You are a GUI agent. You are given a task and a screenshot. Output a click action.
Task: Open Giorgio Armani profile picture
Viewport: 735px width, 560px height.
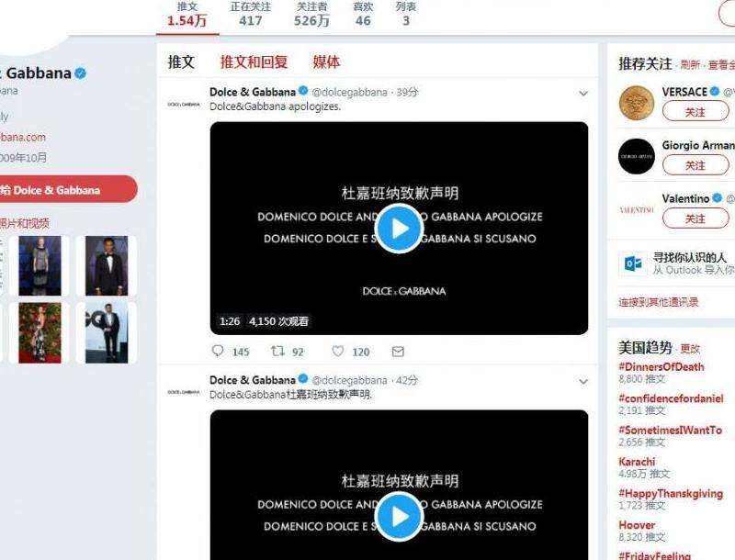[x=637, y=156]
